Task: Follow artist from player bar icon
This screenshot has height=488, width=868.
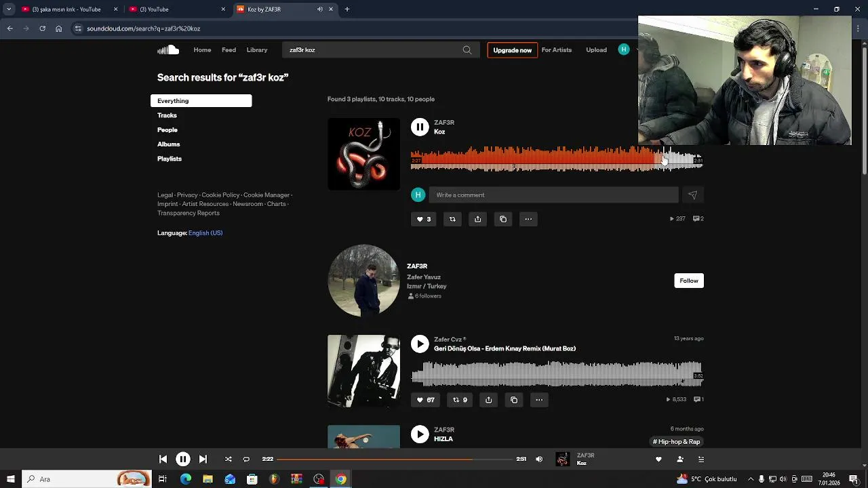Action: click(x=680, y=459)
